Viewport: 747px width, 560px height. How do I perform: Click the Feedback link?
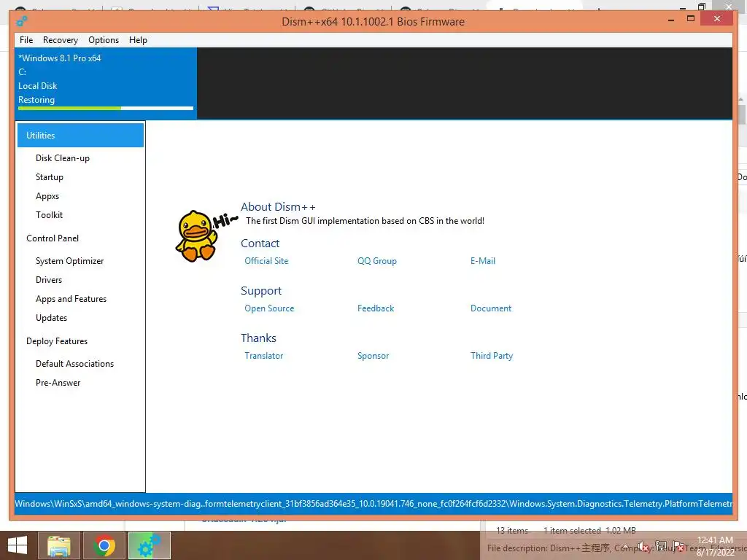coord(376,308)
